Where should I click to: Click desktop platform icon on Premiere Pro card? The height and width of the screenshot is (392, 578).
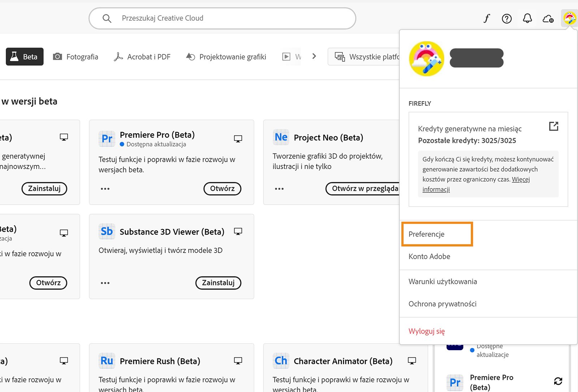[238, 139]
